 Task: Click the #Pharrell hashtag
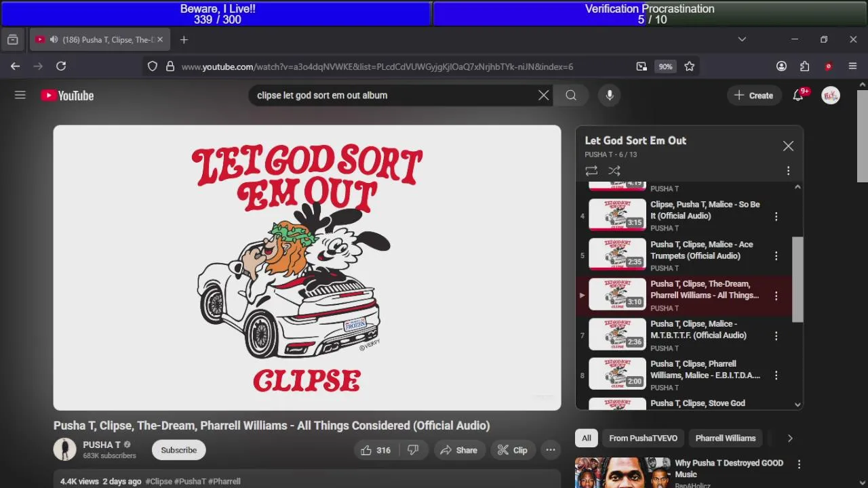[x=224, y=482]
